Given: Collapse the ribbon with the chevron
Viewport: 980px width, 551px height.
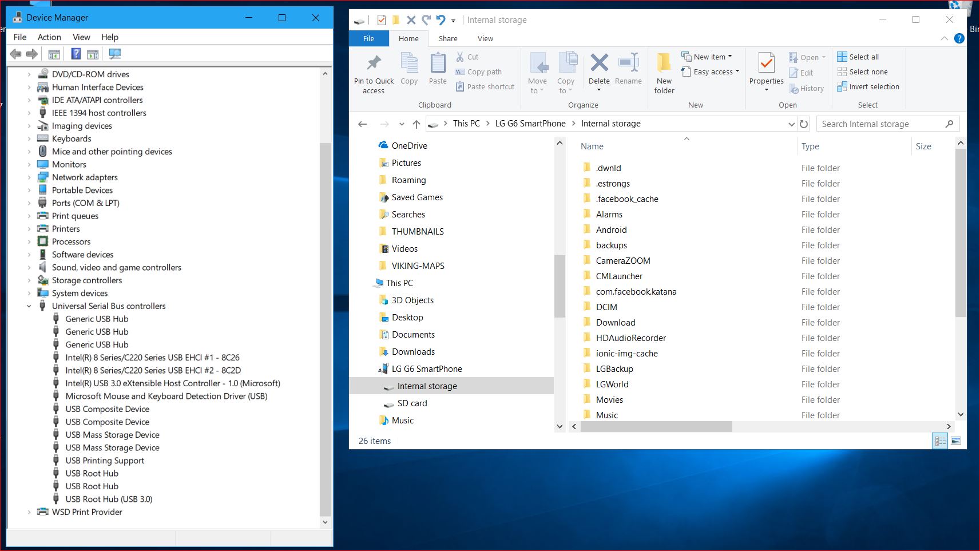Looking at the screenshot, I should coord(944,38).
